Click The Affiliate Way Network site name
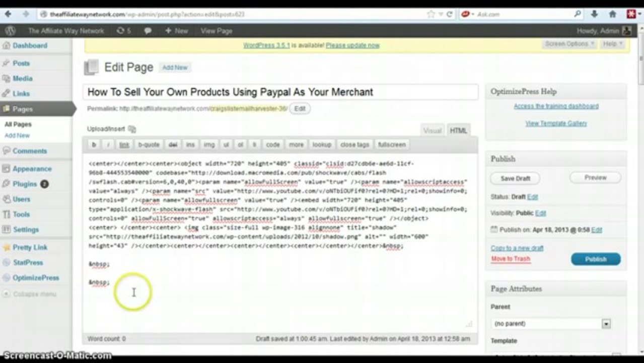644x363 pixels. click(66, 31)
